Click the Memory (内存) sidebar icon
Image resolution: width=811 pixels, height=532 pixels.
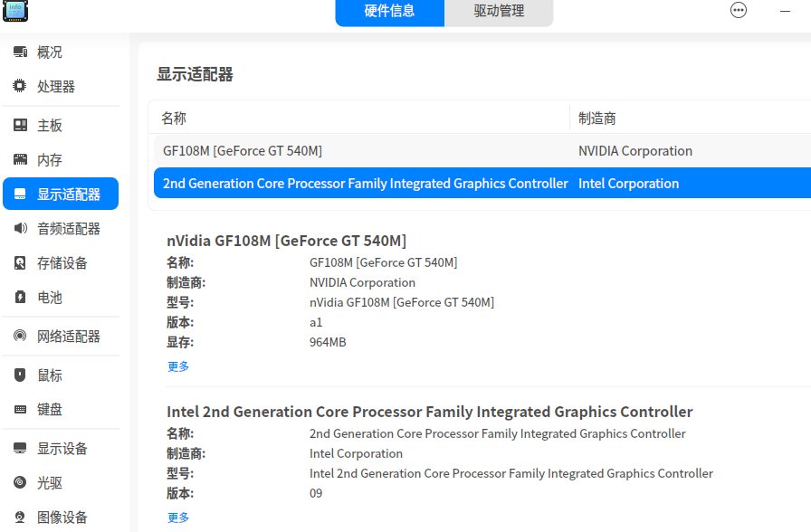pos(20,160)
